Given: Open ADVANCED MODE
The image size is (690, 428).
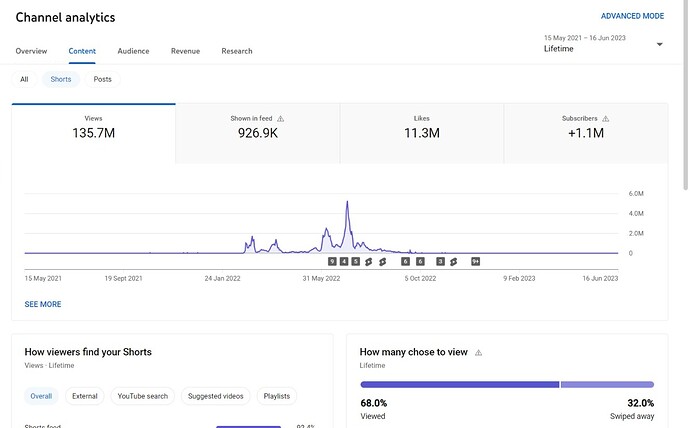Looking at the screenshot, I should coord(632,16).
